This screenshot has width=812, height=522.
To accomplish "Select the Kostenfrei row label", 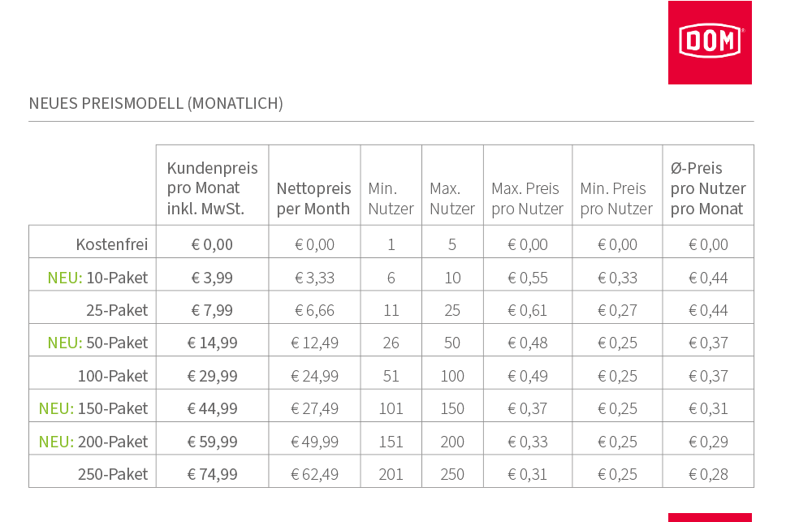I will (x=112, y=244).
